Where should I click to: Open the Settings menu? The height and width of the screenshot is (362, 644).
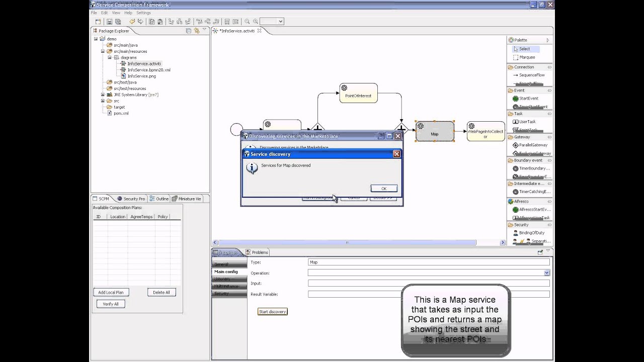[143, 13]
